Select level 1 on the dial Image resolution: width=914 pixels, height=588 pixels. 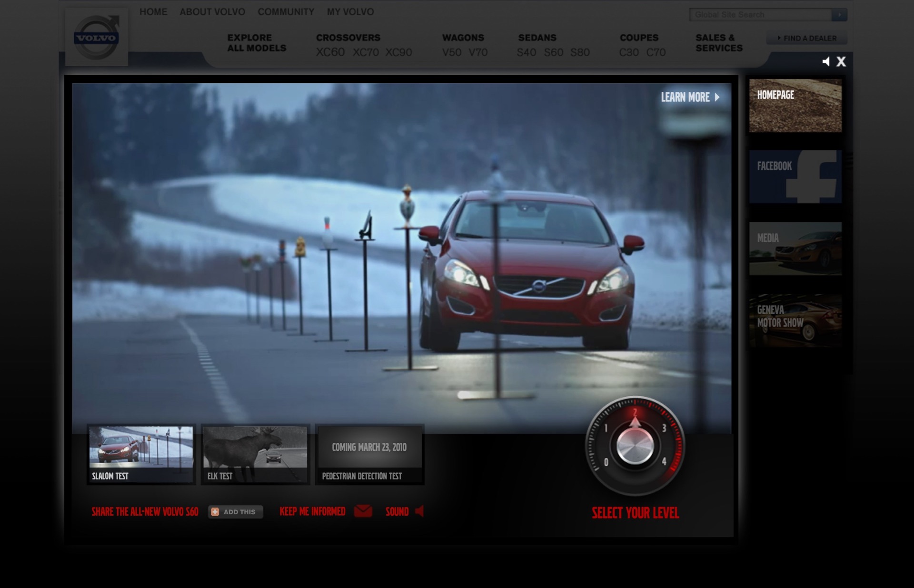(x=606, y=428)
